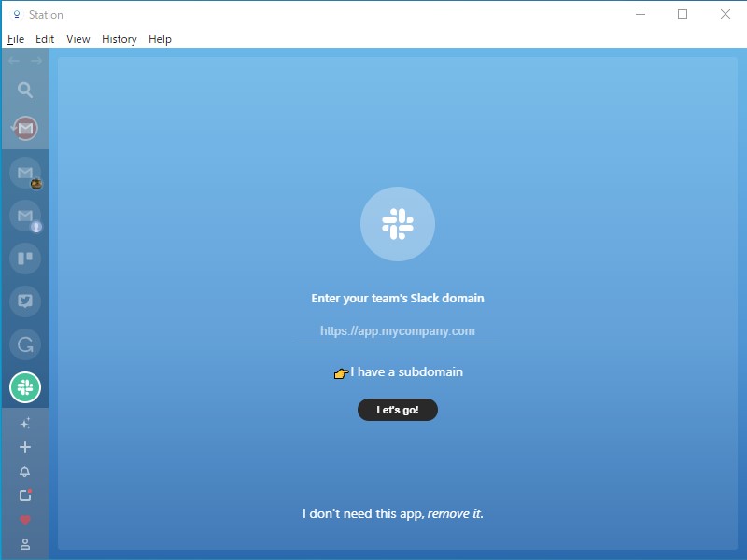This screenshot has width=747, height=560.
Task: Open Gmail account with blue avatar badge
Action: tap(25, 216)
